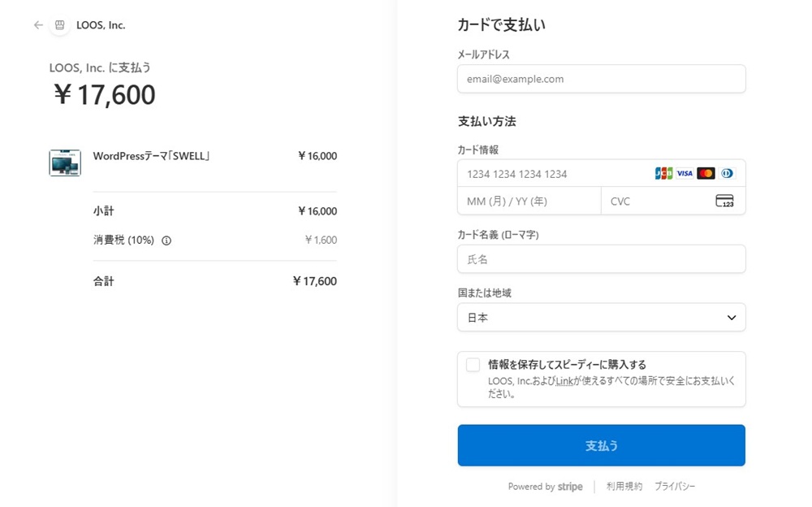Click the consumption tax info icon

tap(166, 240)
